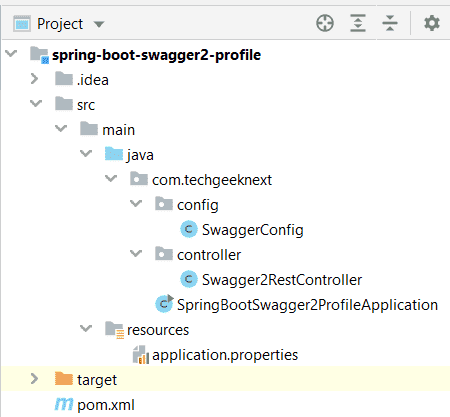Click the Collapse All toolbar icon
Screen dimensions: 450x417
[390, 23]
